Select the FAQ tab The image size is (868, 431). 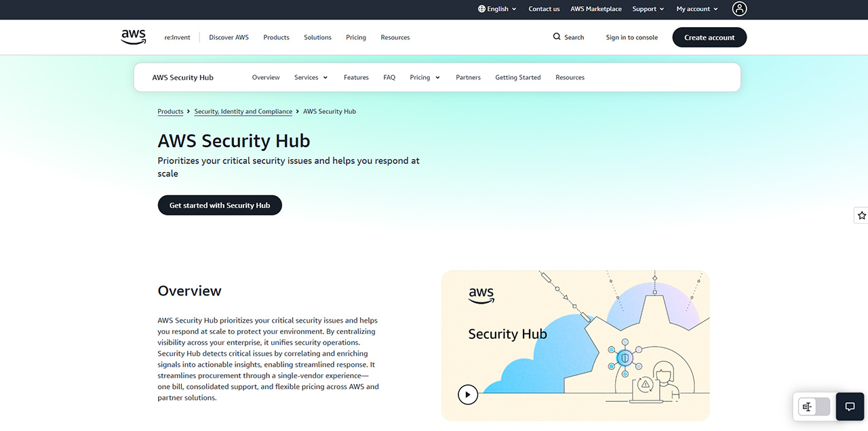[389, 77]
